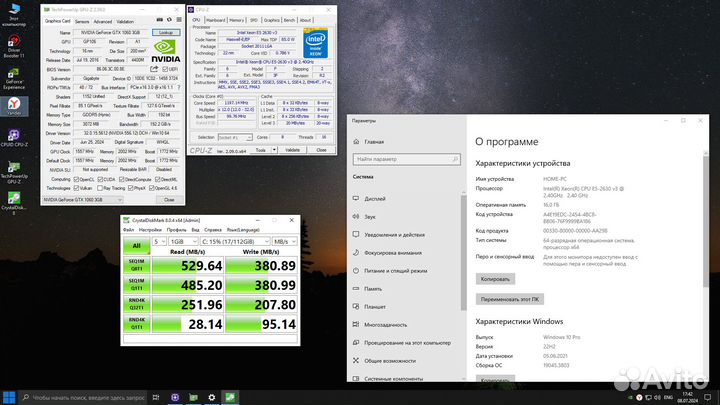Switch to Settings gear on taskbar

pyautogui.click(x=212, y=397)
